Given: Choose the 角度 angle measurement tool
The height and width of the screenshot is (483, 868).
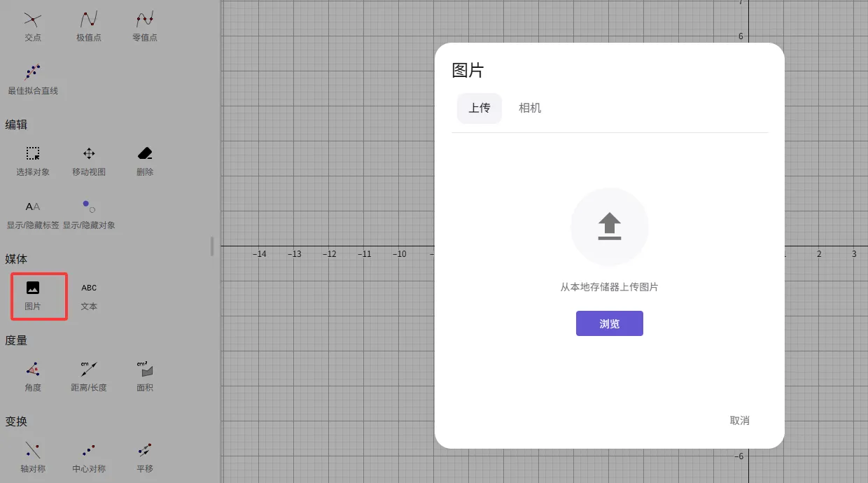Looking at the screenshot, I should (33, 375).
